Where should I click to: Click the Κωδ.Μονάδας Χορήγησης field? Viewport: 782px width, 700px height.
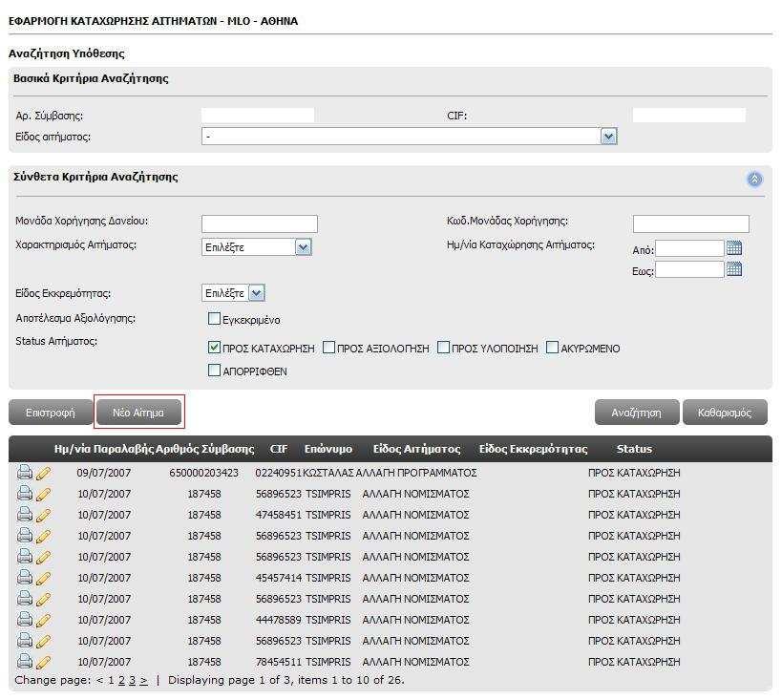pyautogui.click(x=690, y=223)
